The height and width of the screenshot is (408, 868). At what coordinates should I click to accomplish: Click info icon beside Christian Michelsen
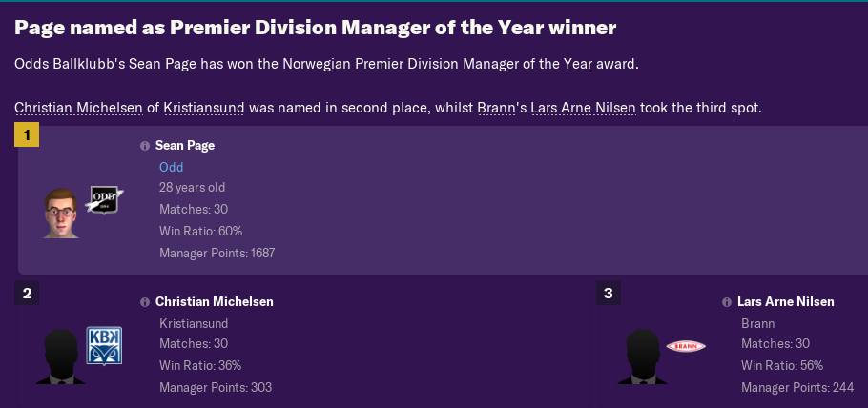click(145, 302)
